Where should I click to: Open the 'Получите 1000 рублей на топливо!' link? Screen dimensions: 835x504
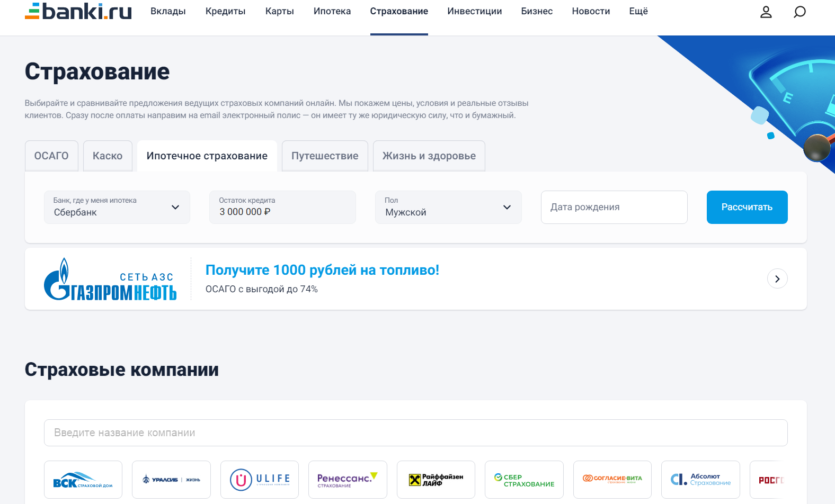coord(322,270)
